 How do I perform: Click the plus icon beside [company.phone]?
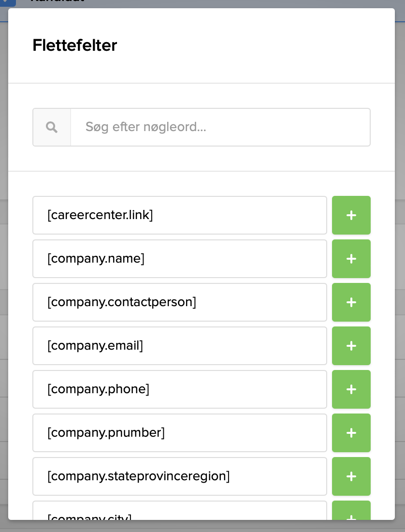pos(351,389)
